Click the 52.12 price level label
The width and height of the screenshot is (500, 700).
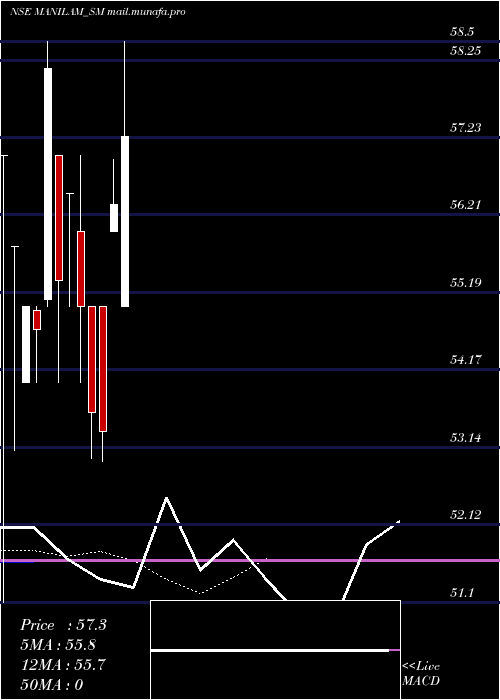click(x=466, y=515)
